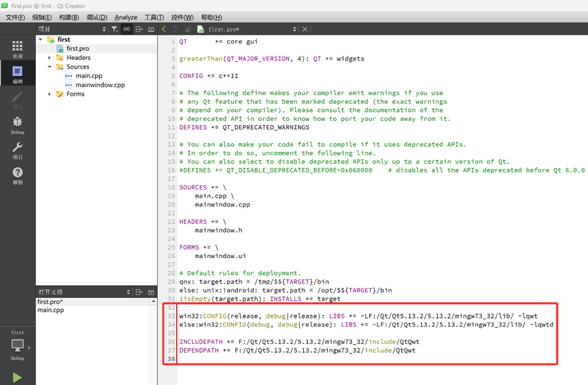Viewport: 588px width, 385px height.
Task: Open the Tools menu
Action: (x=154, y=17)
